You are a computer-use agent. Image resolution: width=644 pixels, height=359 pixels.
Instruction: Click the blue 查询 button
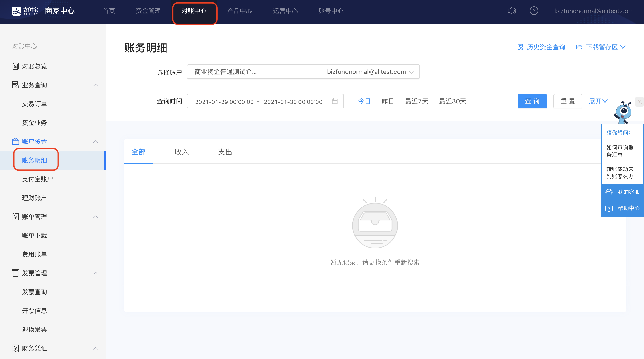(532, 101)
